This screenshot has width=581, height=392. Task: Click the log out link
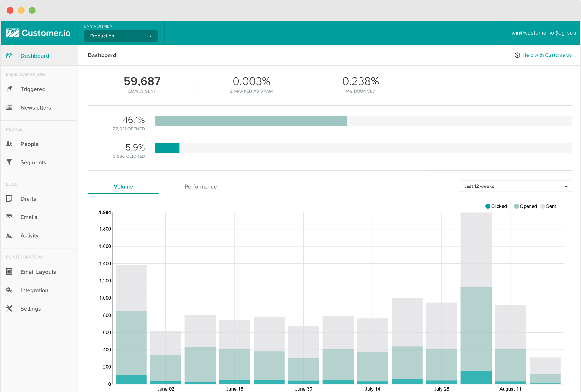pos(566,33)
